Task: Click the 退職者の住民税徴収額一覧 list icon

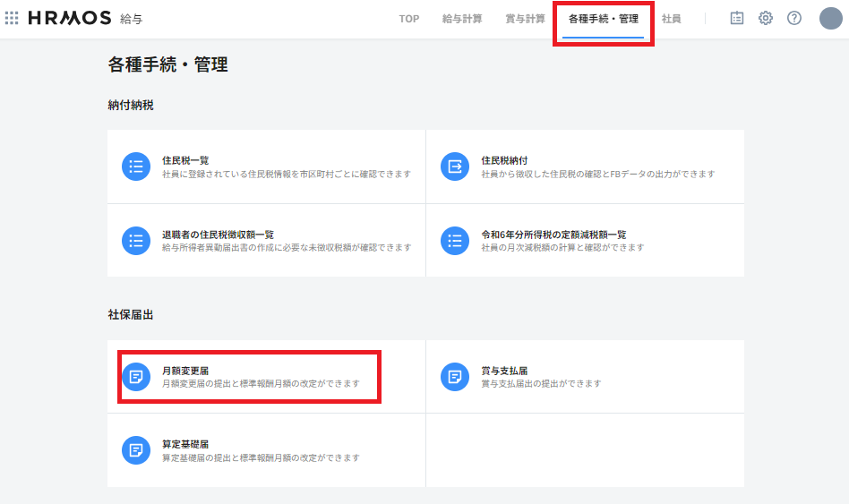Action: [x=136, y=240]
